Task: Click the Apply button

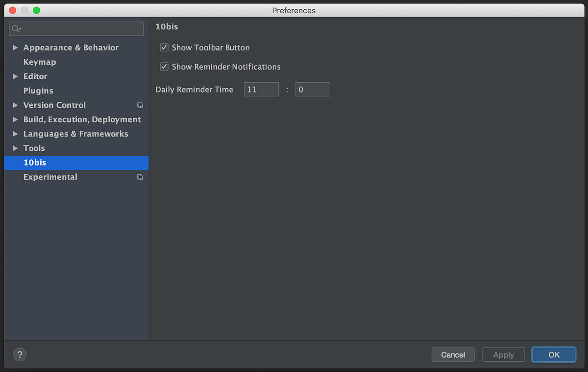Action: (x=503, y=354)
